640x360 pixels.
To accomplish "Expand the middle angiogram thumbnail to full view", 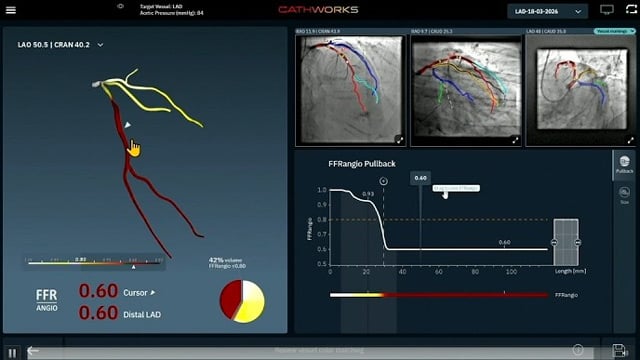I will click(515, 140).
